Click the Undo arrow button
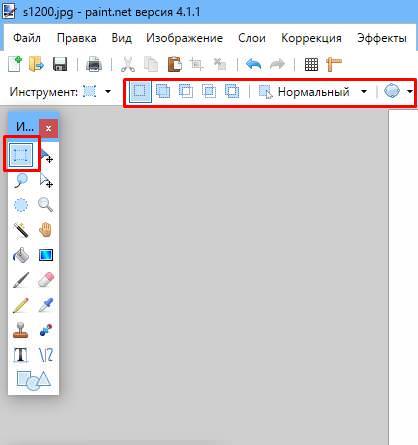This screenshot has width=418, height=445. (253, 64)
